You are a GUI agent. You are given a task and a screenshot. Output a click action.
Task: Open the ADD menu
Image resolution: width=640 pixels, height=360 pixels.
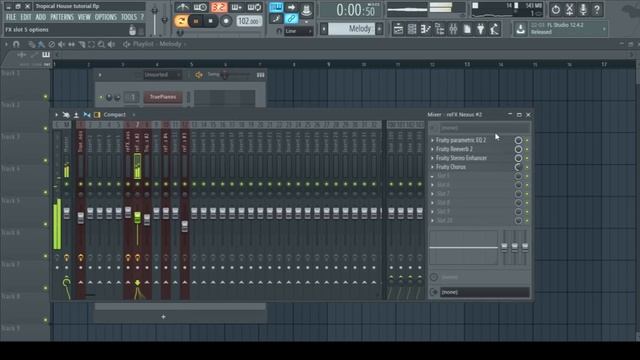coord(40,17)
